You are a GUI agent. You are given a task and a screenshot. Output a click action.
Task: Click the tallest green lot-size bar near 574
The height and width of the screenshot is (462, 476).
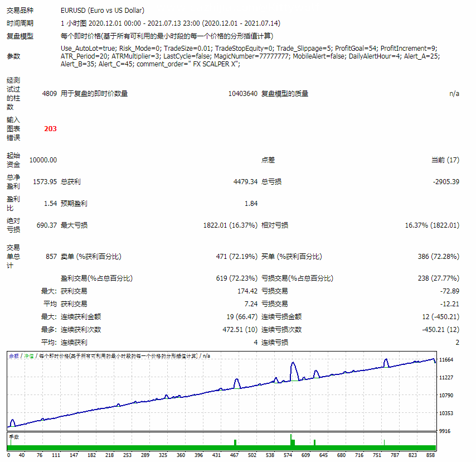[291, 440]
